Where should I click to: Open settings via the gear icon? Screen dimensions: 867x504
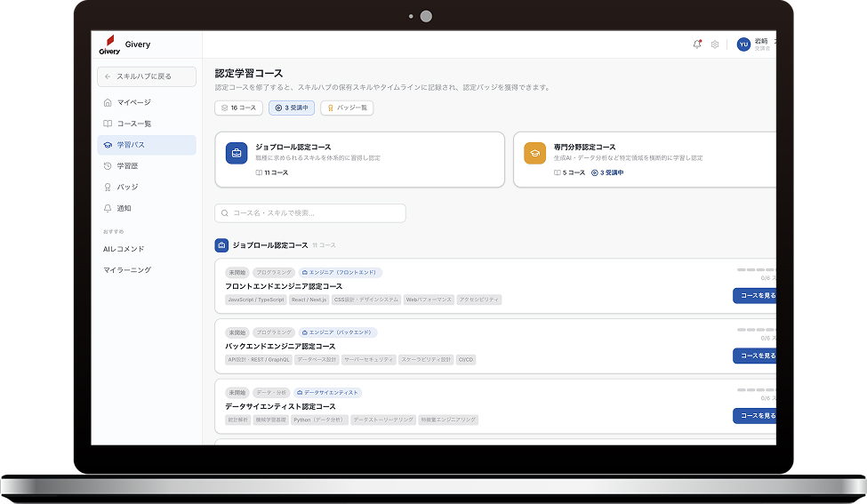[x=714, y=44]
